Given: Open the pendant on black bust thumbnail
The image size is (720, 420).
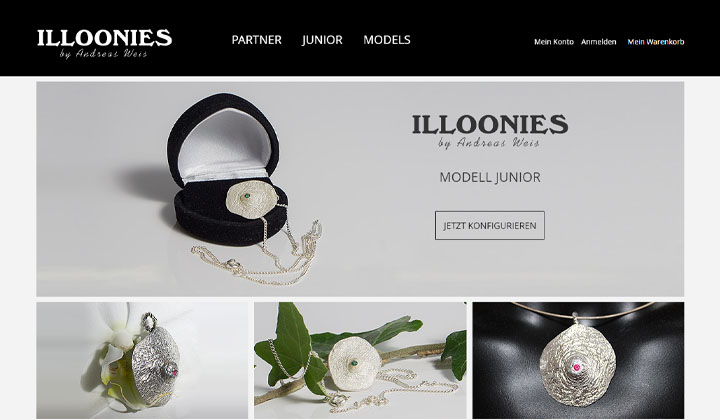Looking at the screenshot, I should pos(578,360).
